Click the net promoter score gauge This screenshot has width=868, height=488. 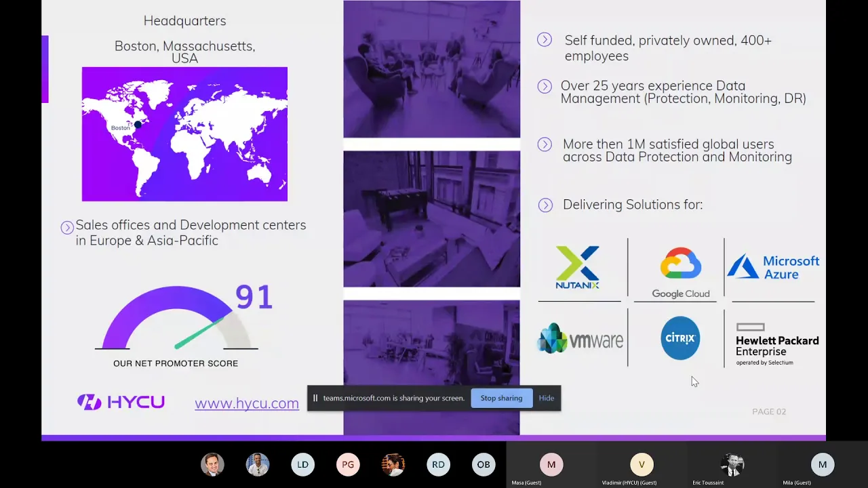[176, 317]
